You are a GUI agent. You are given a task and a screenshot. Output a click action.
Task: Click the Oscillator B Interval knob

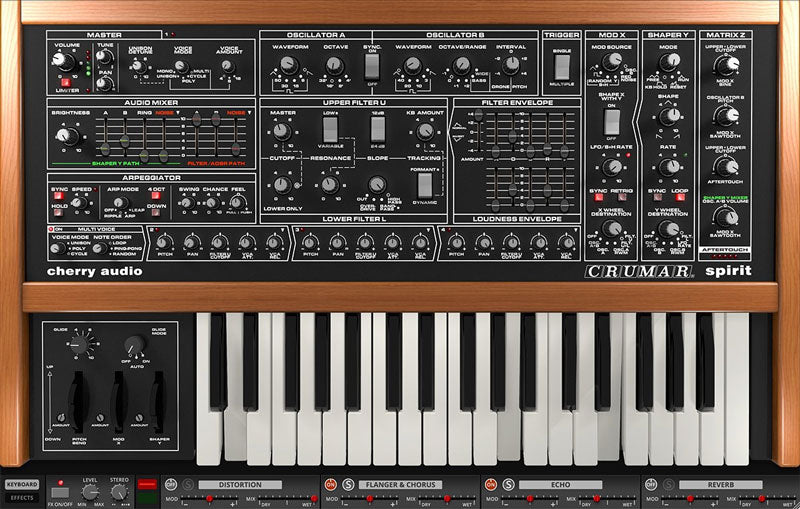[511, 65]
